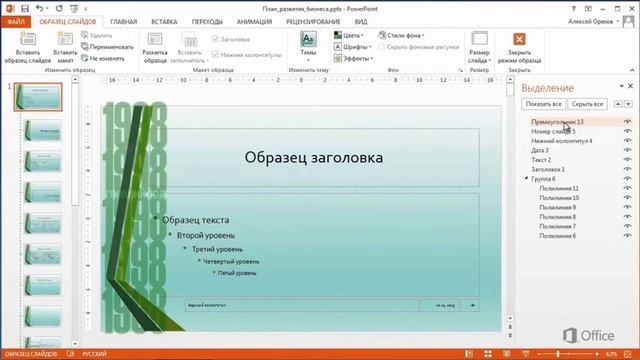Switch to АНИМАЦИЯ tab
The image size is (640, 360).
(254, 22)
